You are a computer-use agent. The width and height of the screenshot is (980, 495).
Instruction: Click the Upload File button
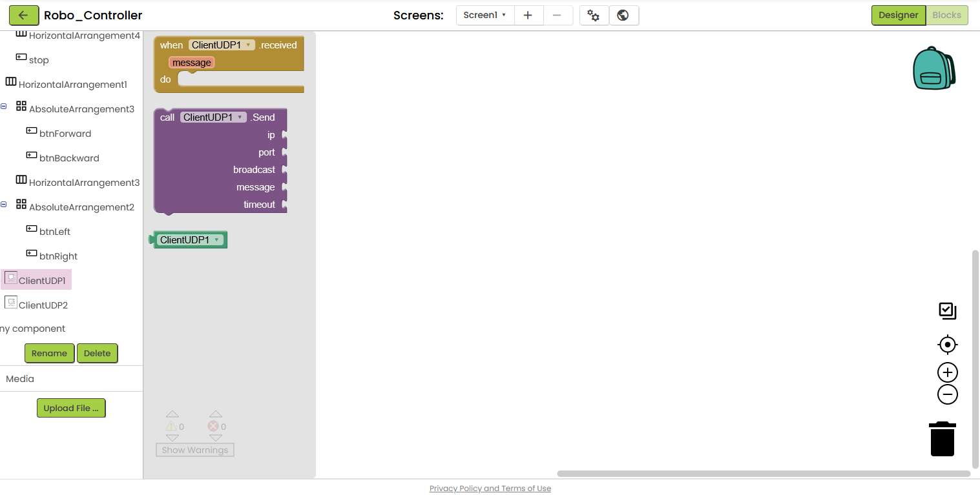point(71,409)
